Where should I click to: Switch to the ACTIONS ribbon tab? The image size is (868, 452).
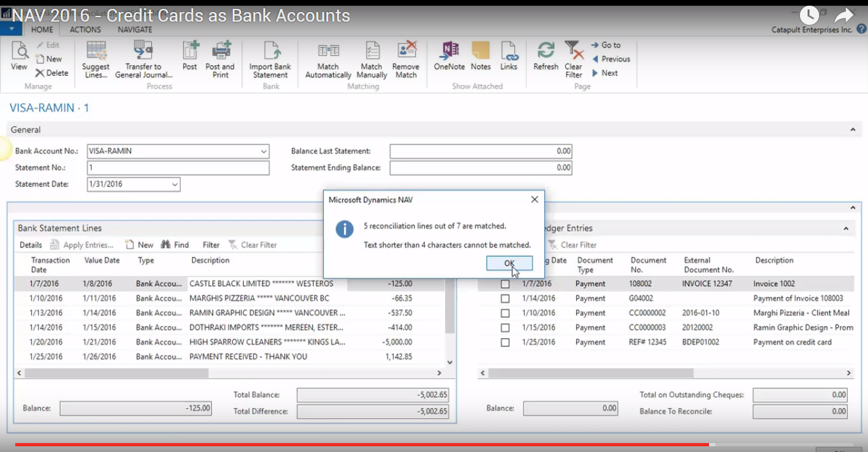85,30
